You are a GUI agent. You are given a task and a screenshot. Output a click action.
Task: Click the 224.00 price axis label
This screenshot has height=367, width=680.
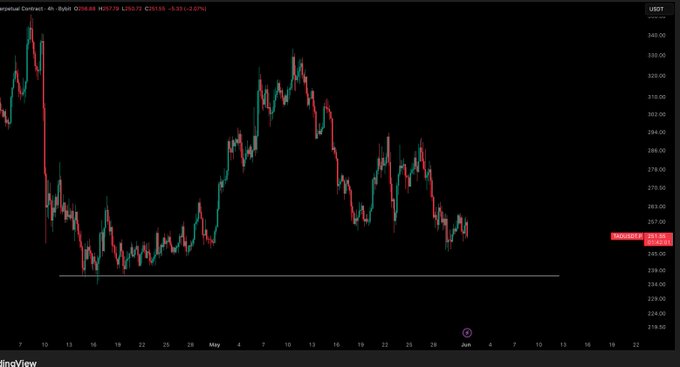point(657,313)
